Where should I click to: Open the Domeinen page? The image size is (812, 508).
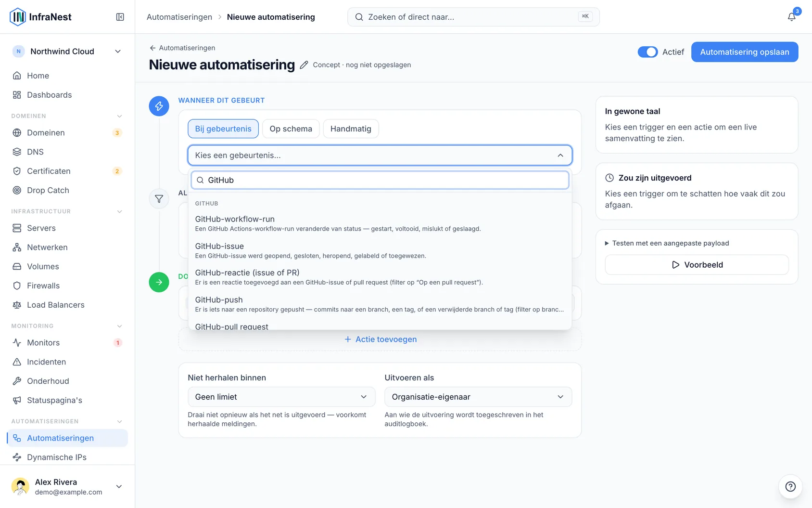[67, 132]
